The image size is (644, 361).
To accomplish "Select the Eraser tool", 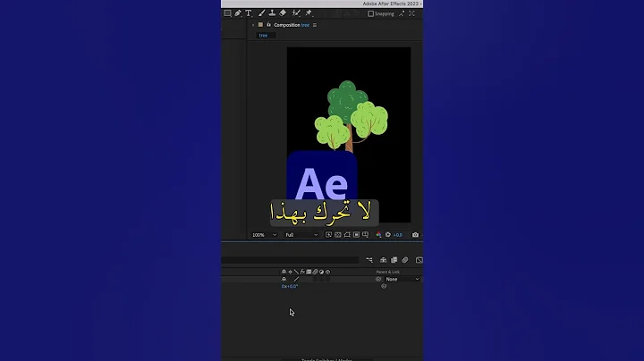I will tap(283, 13).
